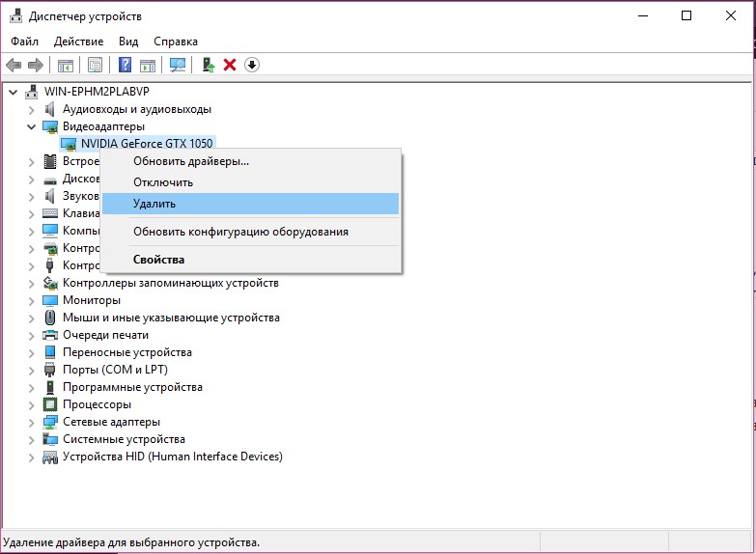Choose Удалить in the context menu
This screenshot has width=756, height=554.
pos(251,204)
